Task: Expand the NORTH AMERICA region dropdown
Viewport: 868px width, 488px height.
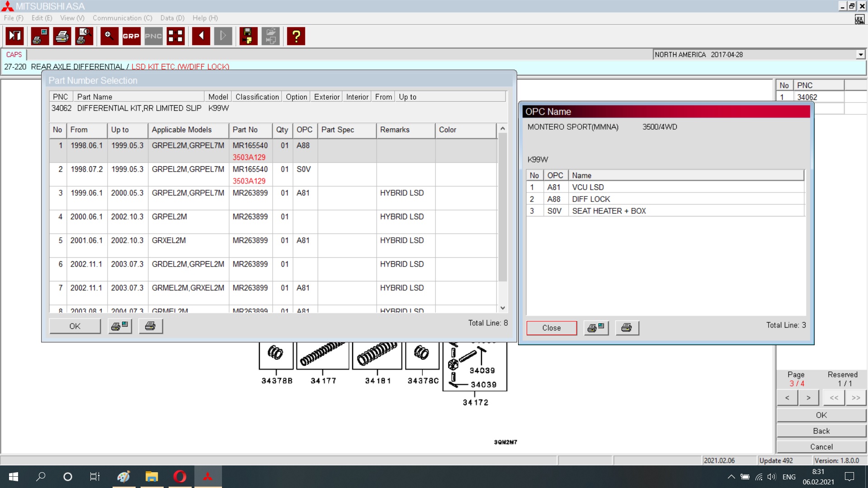Action: click(x=860, y=55)
